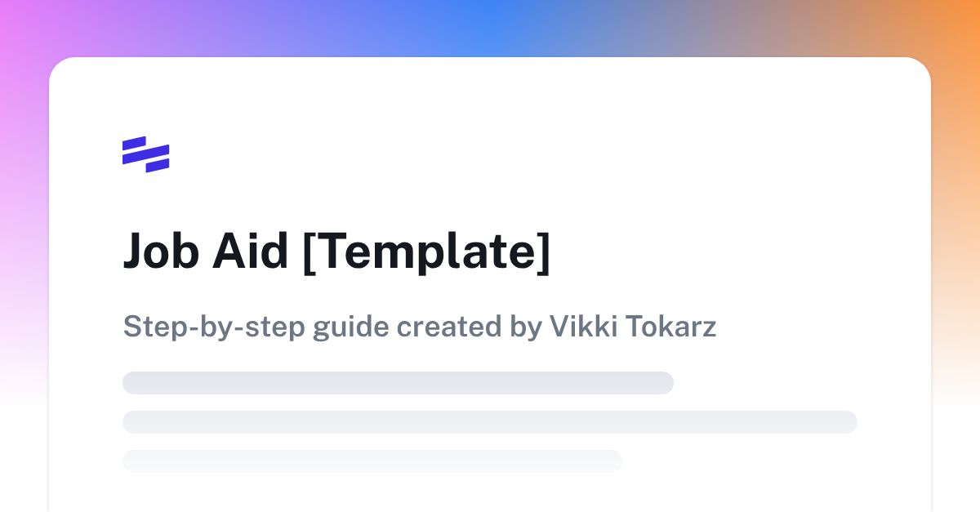980x512 pixels.
Task: Click the first gray placeholder bar
Action: [398, 383]
